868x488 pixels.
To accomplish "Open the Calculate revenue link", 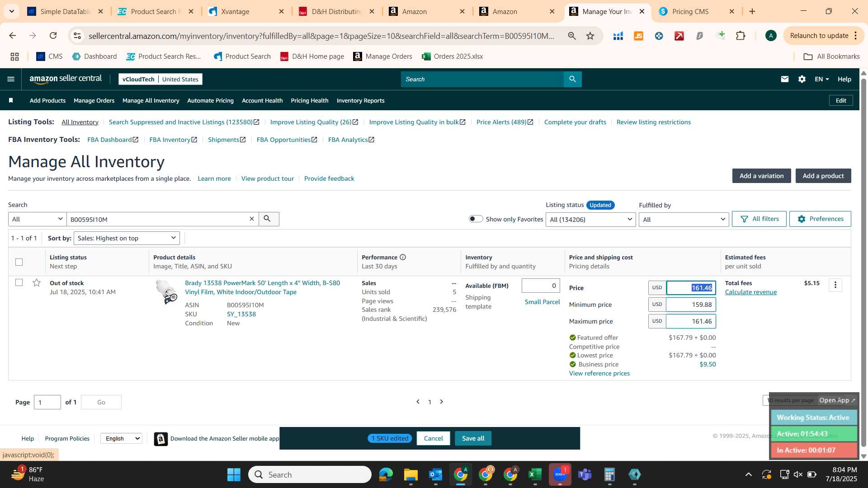I will click(750, 292).
